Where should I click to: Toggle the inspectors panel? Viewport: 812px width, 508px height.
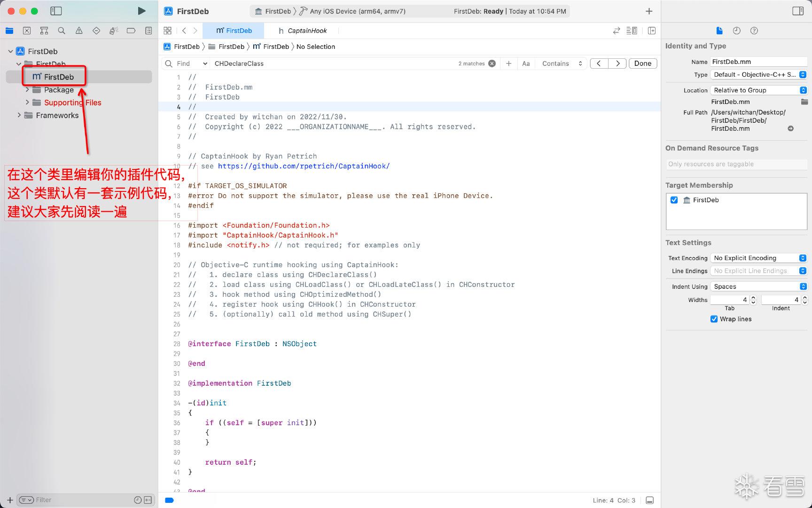pyautogui.click(x=798, y=11)
